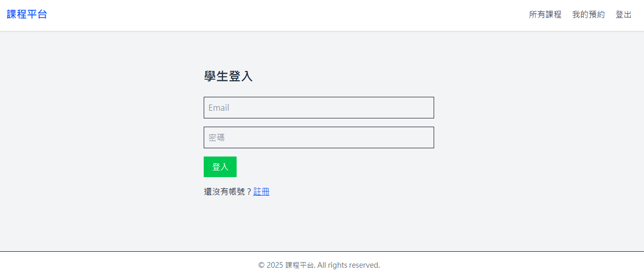Log out using the 登出 link
644x277 pixels.
pyautogui.click(x=623, y=14)
